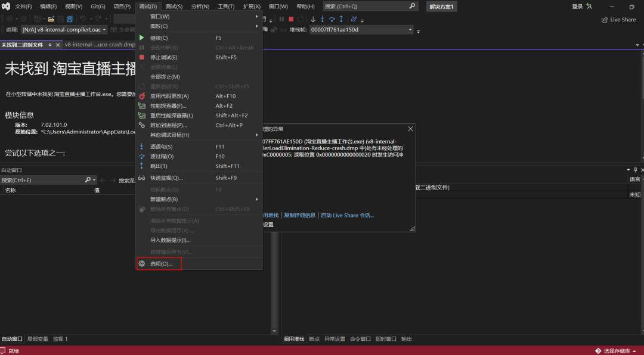Select 继续(C) in the Debug menu
Viewport: 644px width, 355px height.
[199, 38]
